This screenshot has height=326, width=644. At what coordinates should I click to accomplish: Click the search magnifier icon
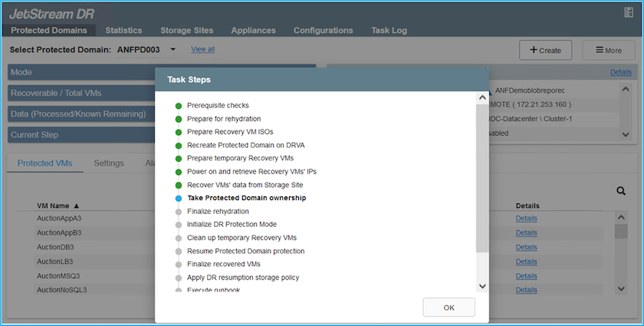623,191
